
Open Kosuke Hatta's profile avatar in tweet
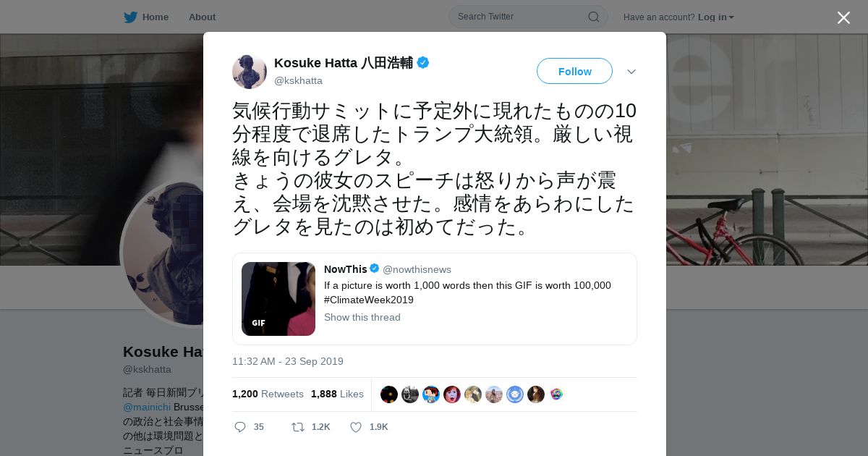pyautogui.click(x=250, y=71)
